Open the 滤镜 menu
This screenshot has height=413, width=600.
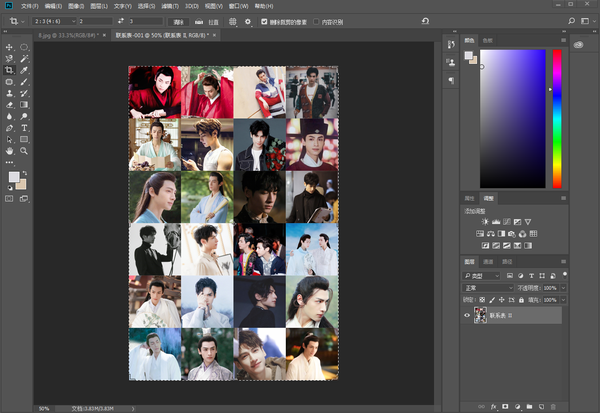tap(169, 5)
